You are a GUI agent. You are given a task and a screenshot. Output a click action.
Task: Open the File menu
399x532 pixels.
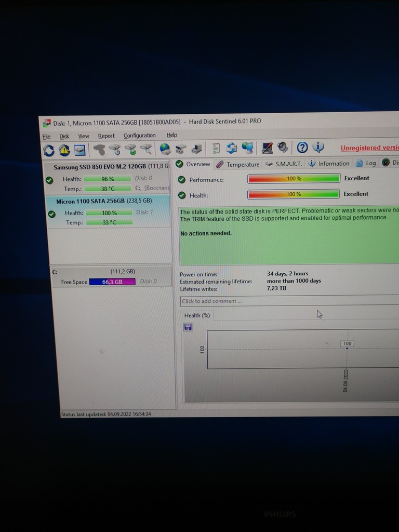pos(46,137)
